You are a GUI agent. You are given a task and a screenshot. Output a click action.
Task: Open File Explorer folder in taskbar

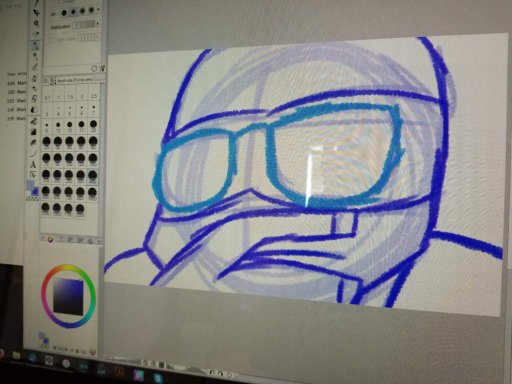tap(16, 356)
